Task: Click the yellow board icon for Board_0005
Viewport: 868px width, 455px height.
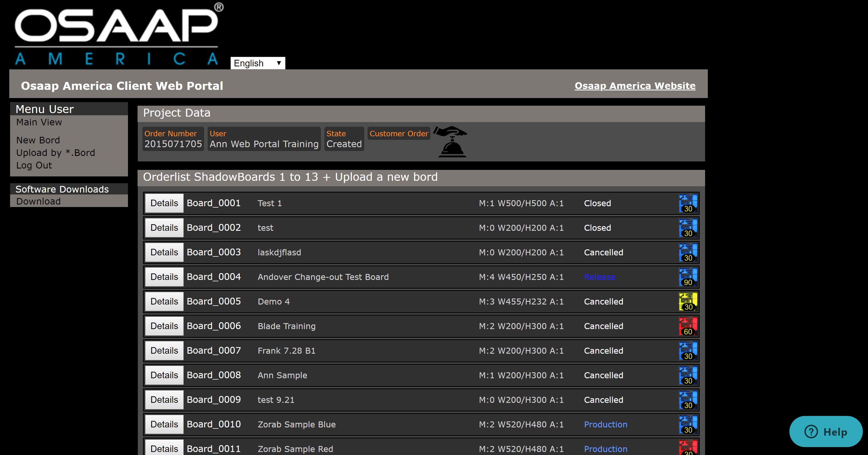Action: pyautogui.click(x=688, y=302)
